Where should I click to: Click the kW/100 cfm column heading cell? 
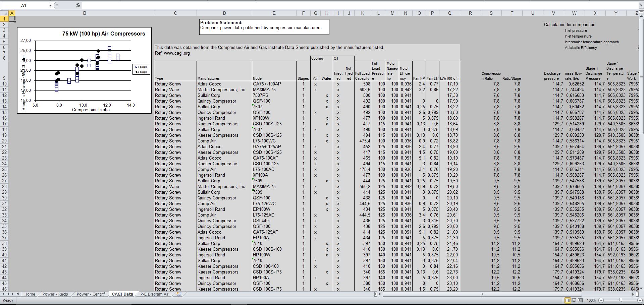coord(449,71)
